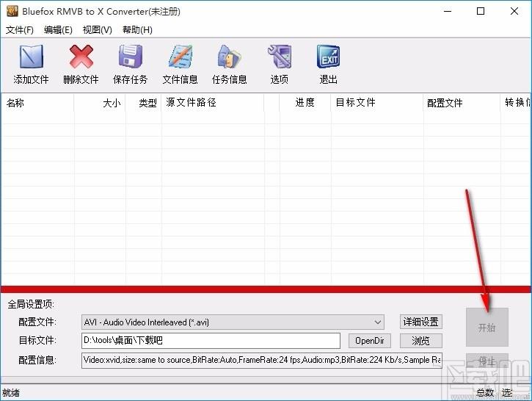Image resolution: width=532 pixels, height=401 pixels.
Task: Click the red X 删除文件 icon
Action: tap(81, 57)
